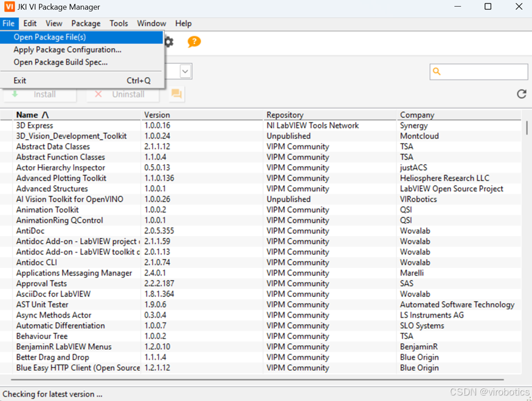The width and height of the screenshot is (532, 401).
Task: Select AsciiDoc for LabVIEW package
Action: click(x=261, y=294)
